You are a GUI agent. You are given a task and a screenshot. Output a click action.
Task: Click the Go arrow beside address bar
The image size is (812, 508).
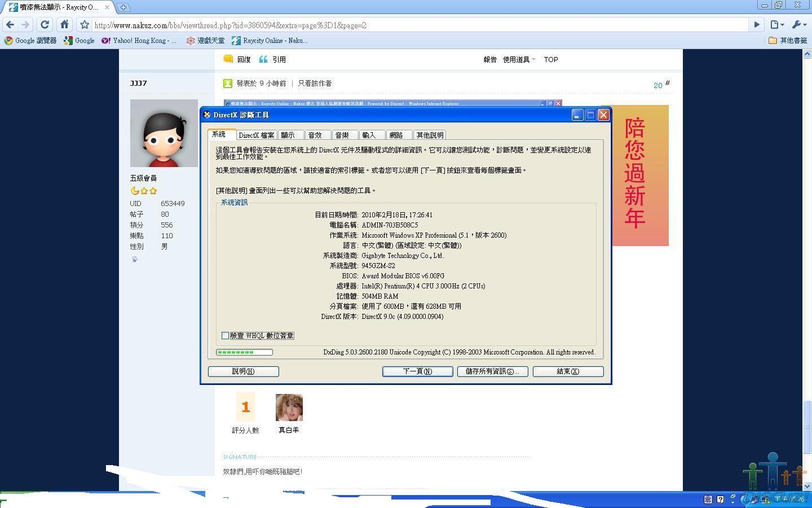pos(757,25)
